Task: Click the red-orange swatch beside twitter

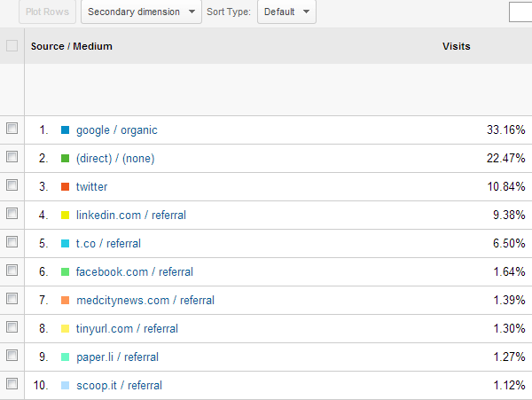Action: pyautogui.click(x=65, y=186)
